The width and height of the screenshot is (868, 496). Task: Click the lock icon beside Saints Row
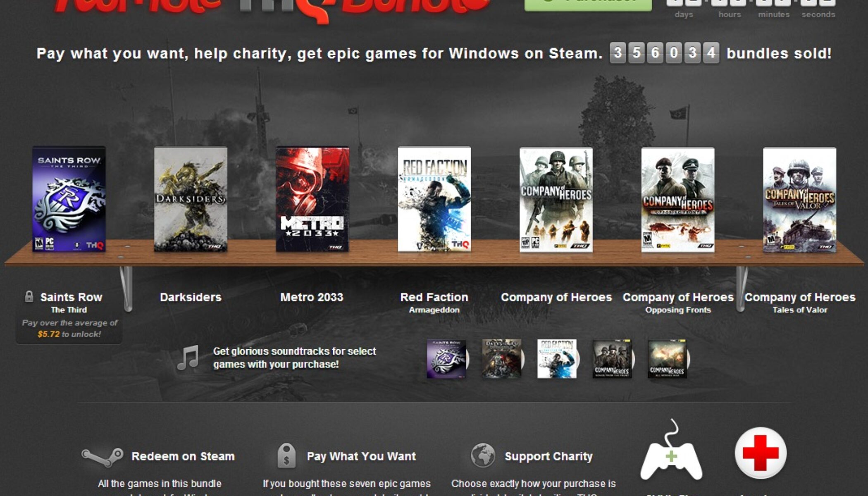click(29, 296)
